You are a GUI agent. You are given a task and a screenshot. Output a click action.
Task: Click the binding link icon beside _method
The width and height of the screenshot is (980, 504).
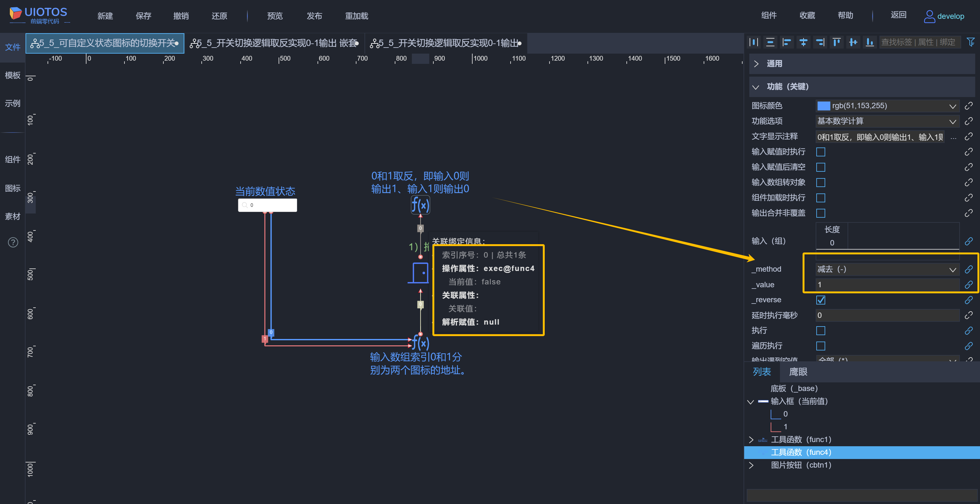pyautogui.click(x=969, y=269)
